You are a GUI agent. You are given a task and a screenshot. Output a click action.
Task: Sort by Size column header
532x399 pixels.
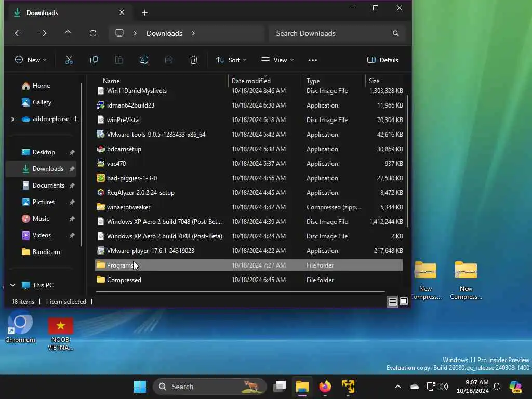point(374,81)
